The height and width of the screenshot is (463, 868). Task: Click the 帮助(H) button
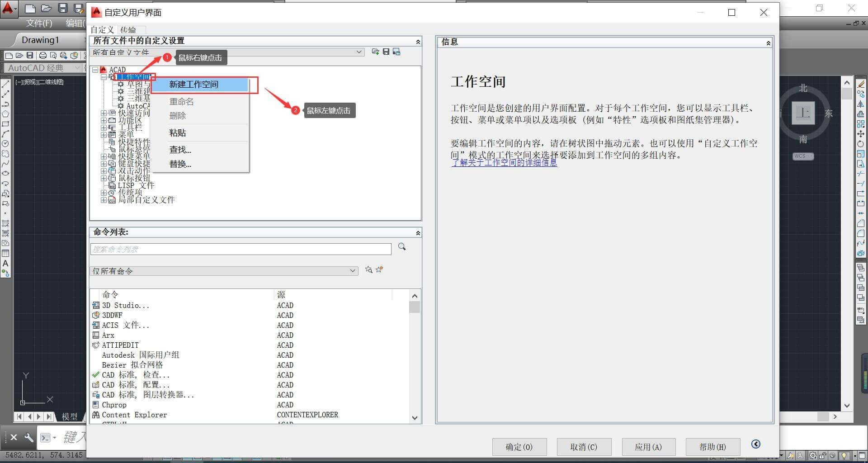click(x=712, y=447)
